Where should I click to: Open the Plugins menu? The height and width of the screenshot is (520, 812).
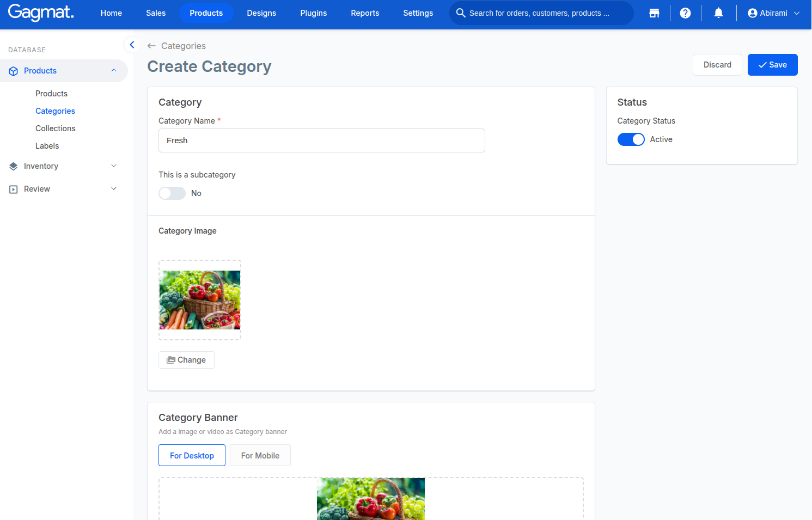point(314,13)
